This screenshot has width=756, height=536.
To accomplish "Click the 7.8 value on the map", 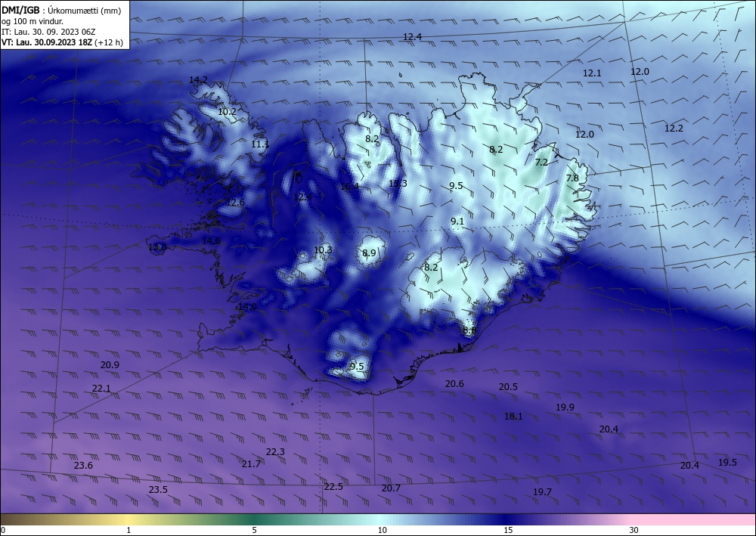I will [x=572, y=178].
